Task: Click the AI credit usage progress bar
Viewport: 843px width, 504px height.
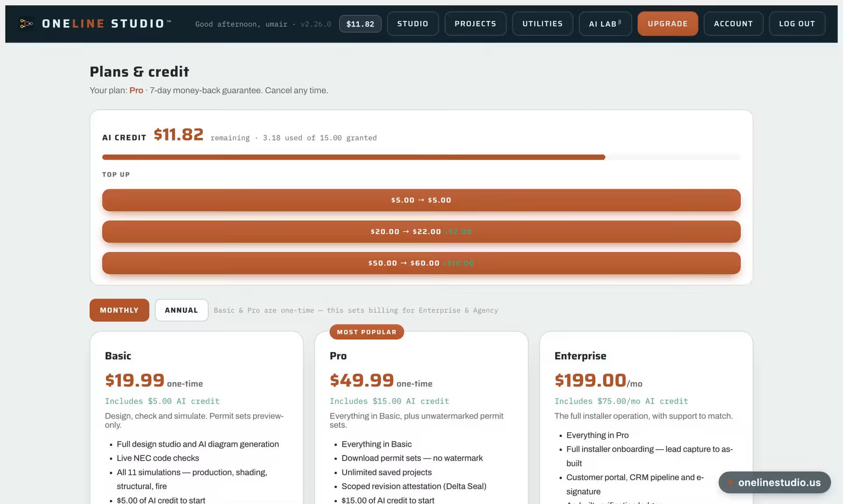Action: (421, 157)
